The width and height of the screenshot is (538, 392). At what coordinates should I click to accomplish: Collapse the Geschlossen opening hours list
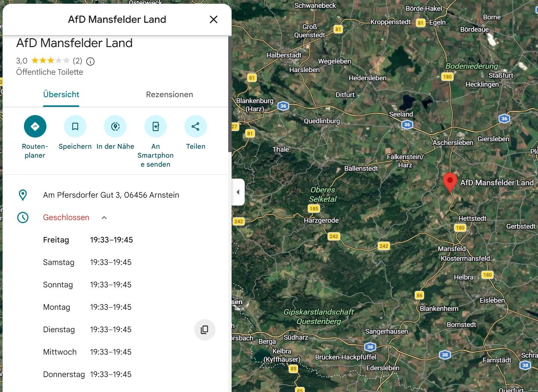click(x=104, y=217)
